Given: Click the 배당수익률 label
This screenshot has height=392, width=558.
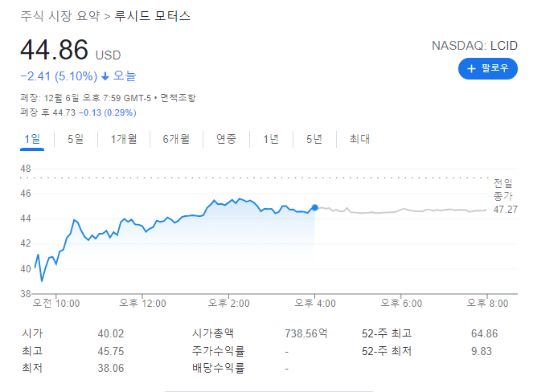Looking at the screenshot, I should (x=218, y=368).
